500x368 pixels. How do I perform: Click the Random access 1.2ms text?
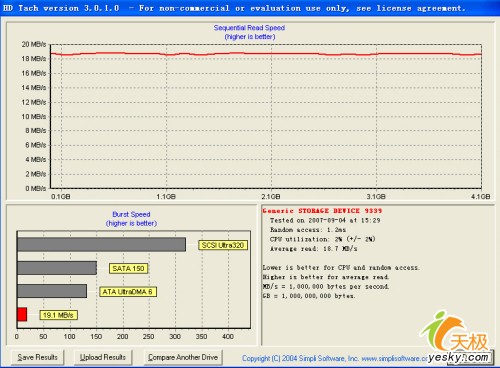(x=308, y=230)
